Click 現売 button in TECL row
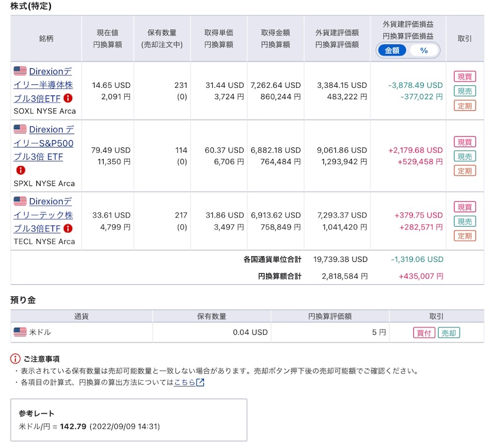 point(465,221)
